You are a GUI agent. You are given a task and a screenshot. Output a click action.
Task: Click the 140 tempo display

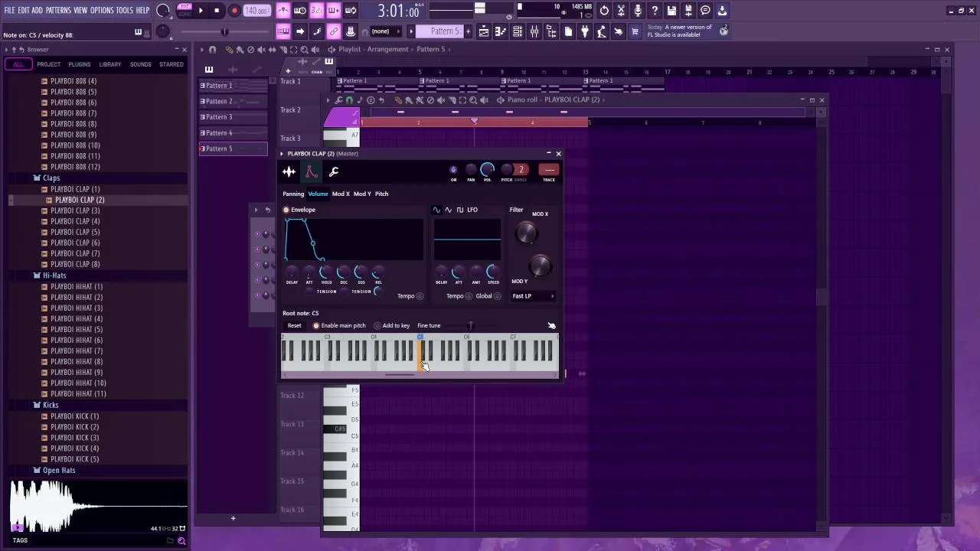pyautogui.click(x=256, y=11)
